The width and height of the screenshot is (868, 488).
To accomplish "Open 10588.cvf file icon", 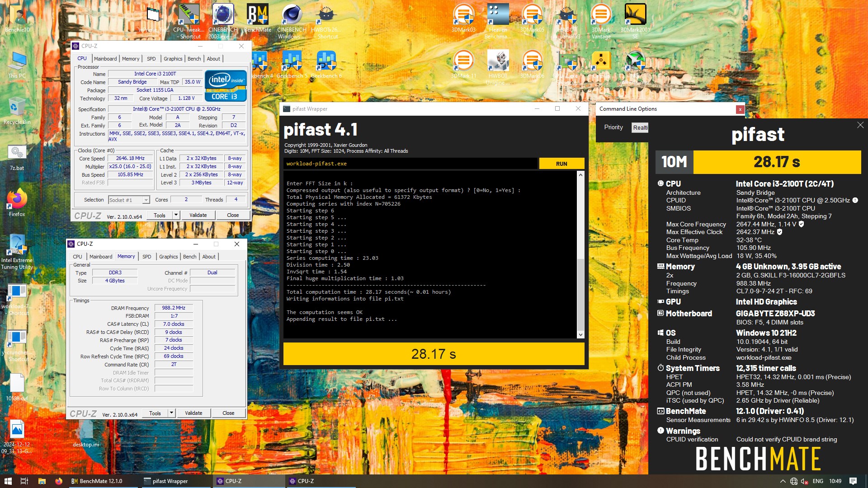I will (x=17, y=388).
